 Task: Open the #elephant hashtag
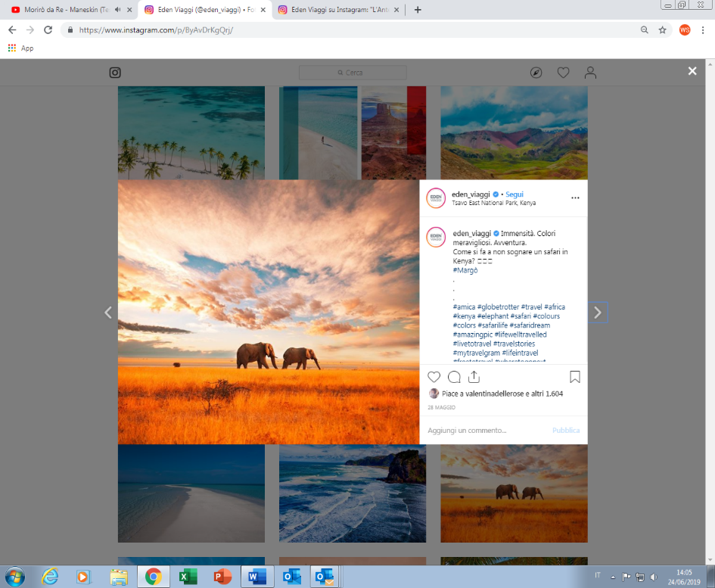[x=493, y=316]
